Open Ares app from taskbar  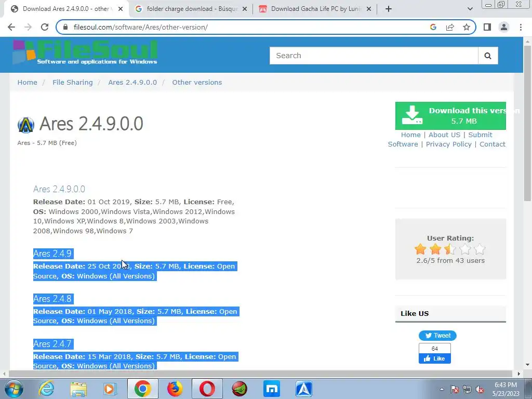[x=303, y=389]
